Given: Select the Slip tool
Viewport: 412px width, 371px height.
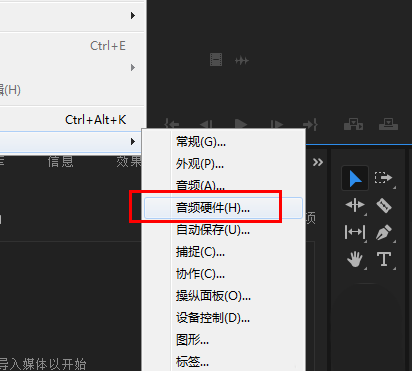Looking at the screenshot, I should pos(355,232).
